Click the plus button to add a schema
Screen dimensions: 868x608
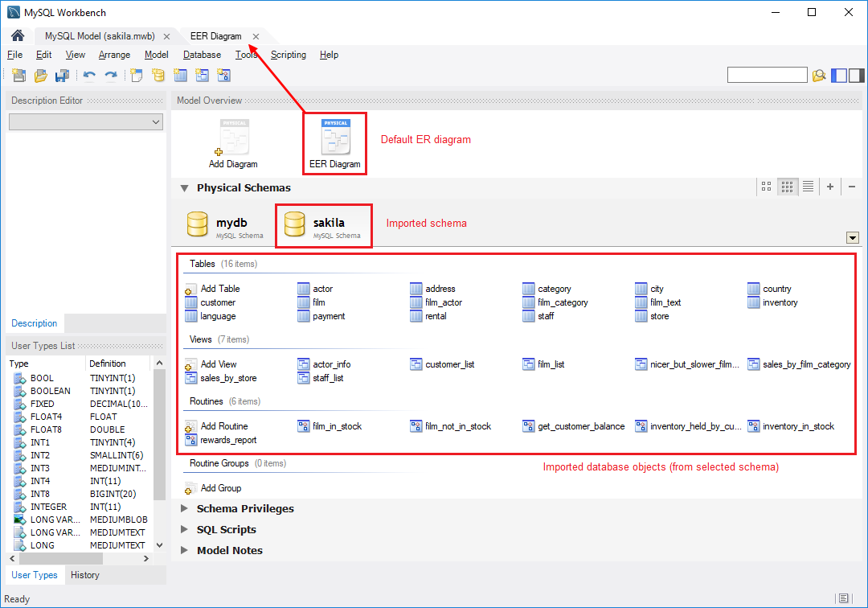pyautogui.click(x=830, y=187)
